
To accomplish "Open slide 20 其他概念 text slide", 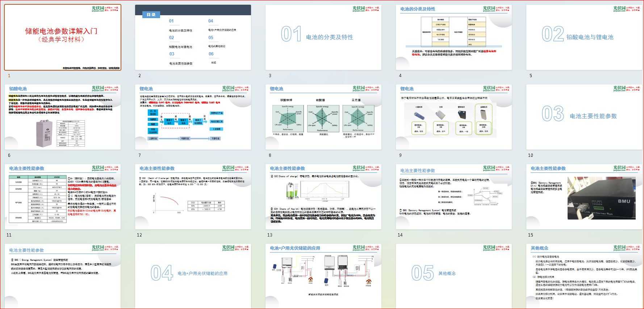I will point(584,276).
